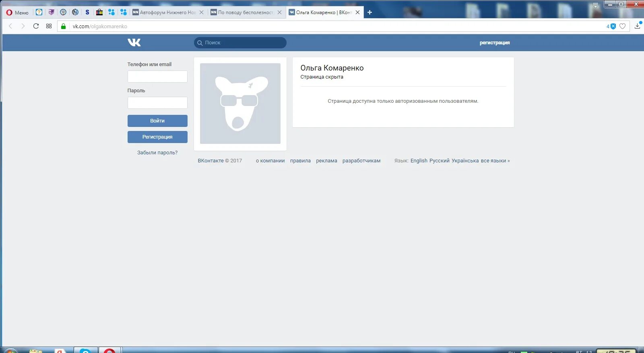Maximize the Opera window
The height and width of the screenshot is (353, 644).
pyautogui.click(x=621, y=4)
